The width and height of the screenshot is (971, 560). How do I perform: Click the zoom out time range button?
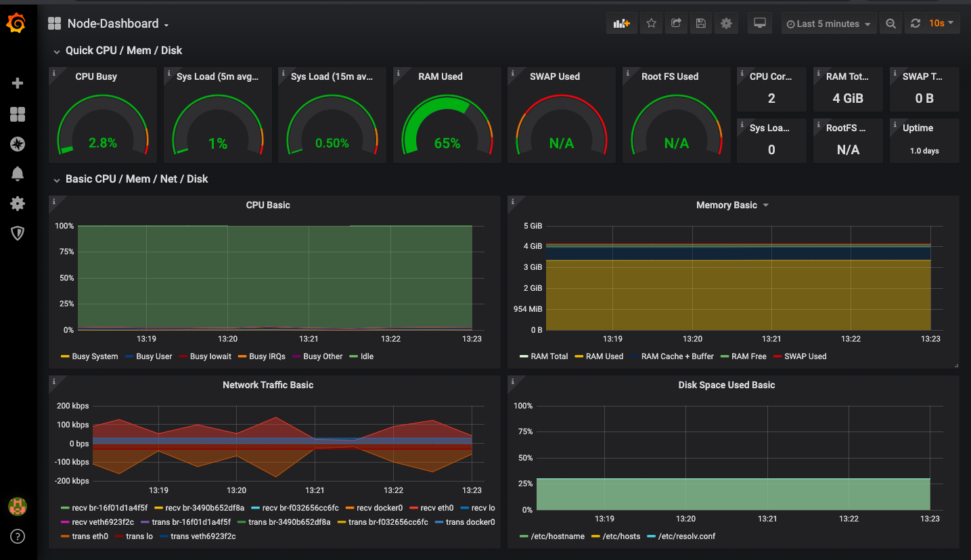point(891,24)
